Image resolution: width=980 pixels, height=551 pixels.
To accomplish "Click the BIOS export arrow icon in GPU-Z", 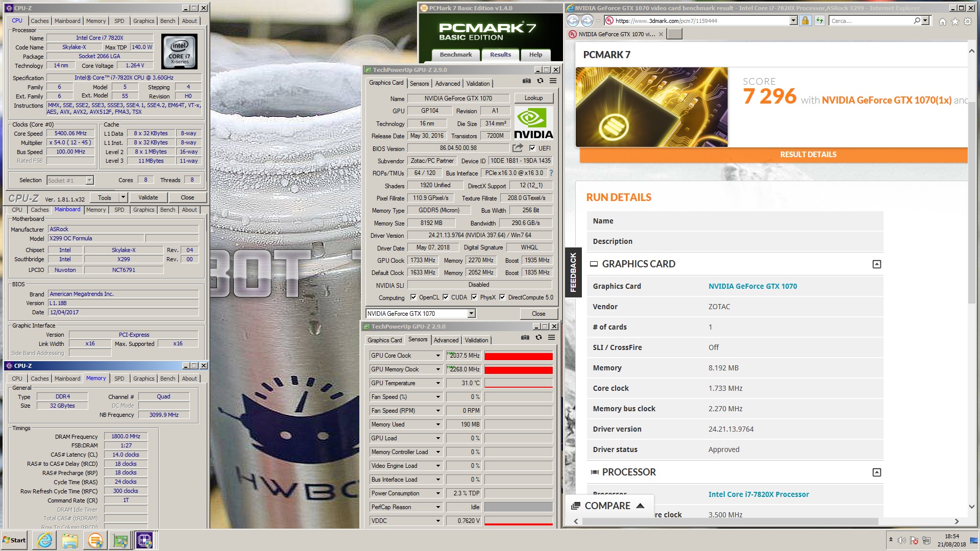I will pyautogui.click(x=518, y=148).
